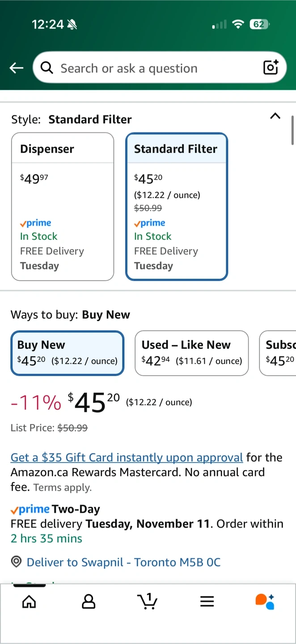The image size is (296, 644).
Task: Launch the Rufus AI assistant icon
Action: 265,602
